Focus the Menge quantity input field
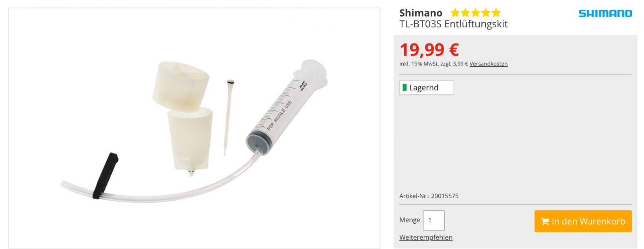The width and height of the screenshot is (644, 249). [x=433, y=220]
